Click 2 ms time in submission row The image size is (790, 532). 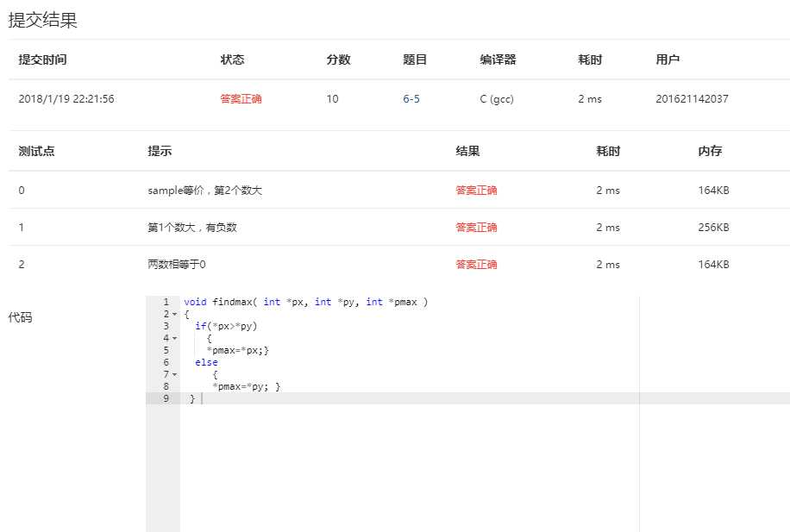click(590, 99)
